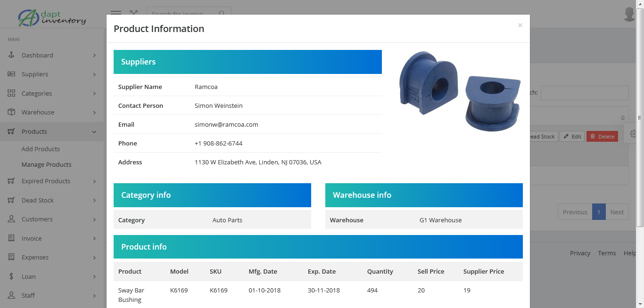Viewport: 644px width, 308px height.
Task: Click the Sway Bar Bushing product name
Action: click(131, 295)
